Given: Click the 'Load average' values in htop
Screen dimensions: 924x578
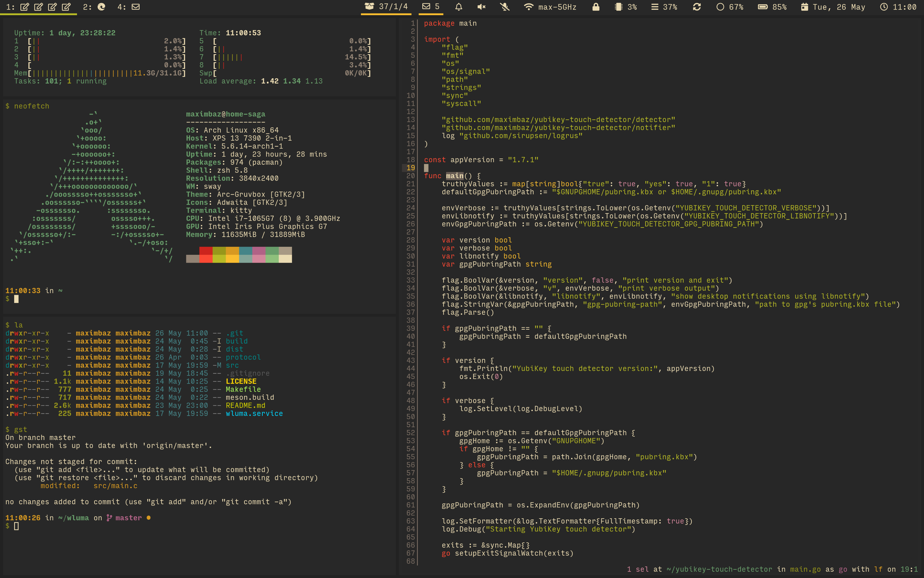Looking at the screenshot, I should pyautogui.click(x=292, y=81).
